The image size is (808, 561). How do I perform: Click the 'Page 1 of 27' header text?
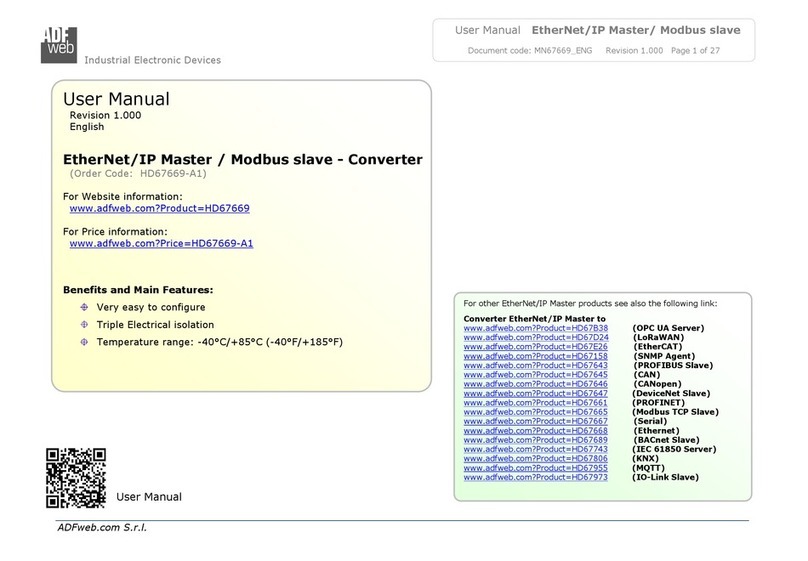[695, 50]
